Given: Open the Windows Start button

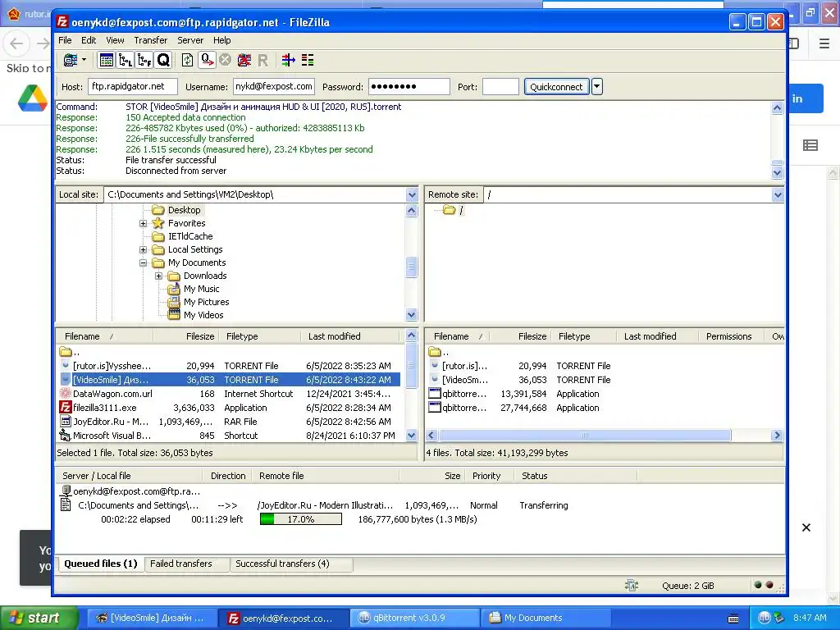Looking at the screenshot, I should point(39,618).
